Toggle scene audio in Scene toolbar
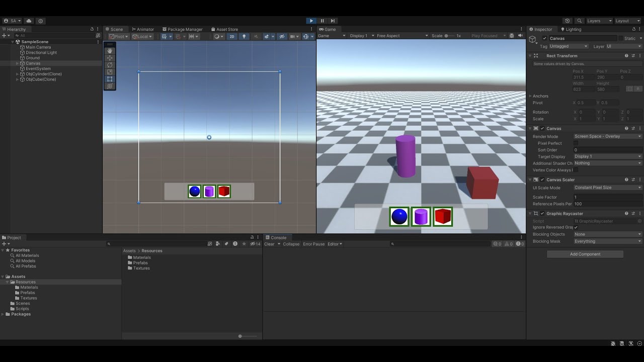Viewport: 644px width, 362px height. tap(256, 36)
